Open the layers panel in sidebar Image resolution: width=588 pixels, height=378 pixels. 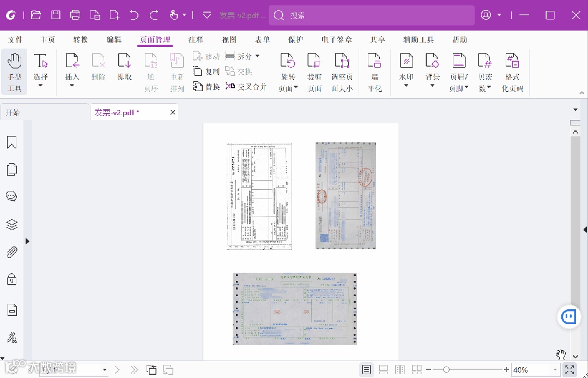tap(11, 225)
